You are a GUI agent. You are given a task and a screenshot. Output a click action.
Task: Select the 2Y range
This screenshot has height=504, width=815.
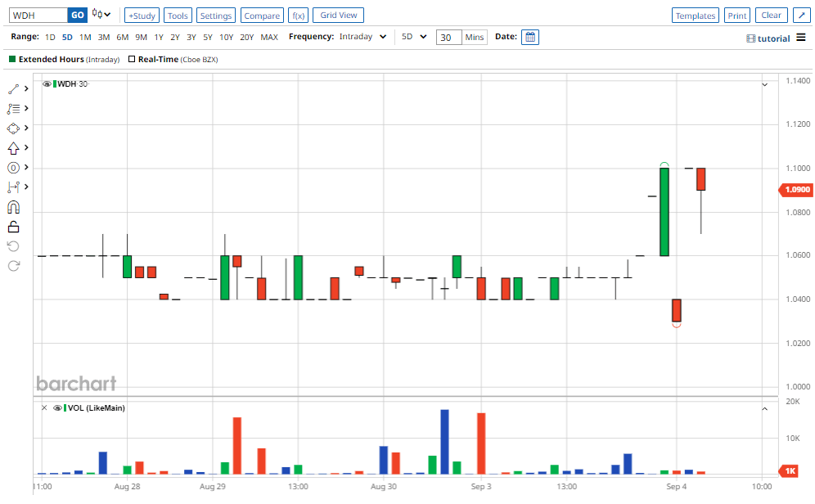pos(175,38)
